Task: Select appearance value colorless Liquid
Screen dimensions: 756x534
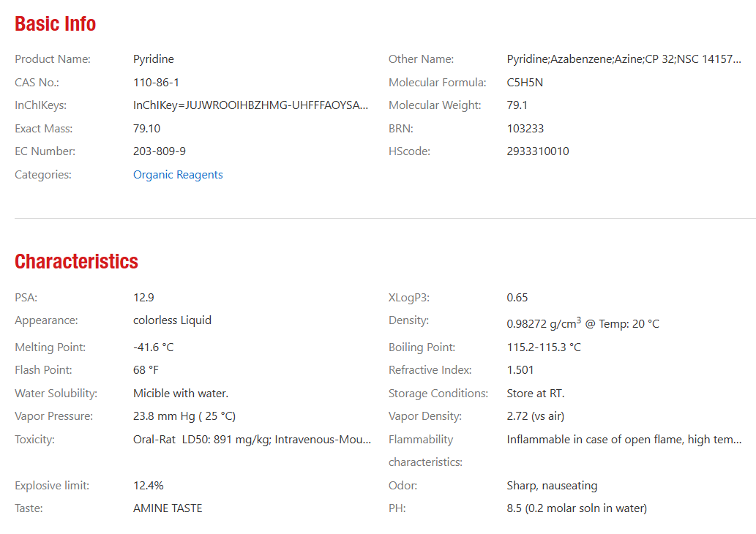Action: click(x=172, y=320)
